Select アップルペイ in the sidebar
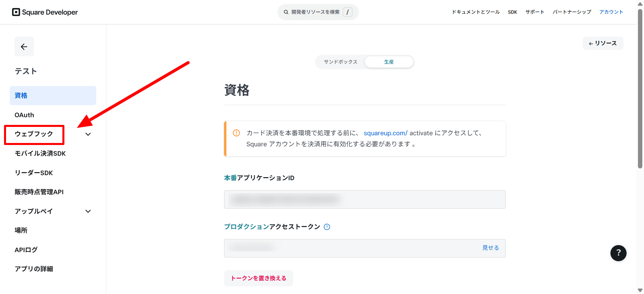The height and width of the screenshot is (294, 644). pyautogui.click(x=34, y=211)
